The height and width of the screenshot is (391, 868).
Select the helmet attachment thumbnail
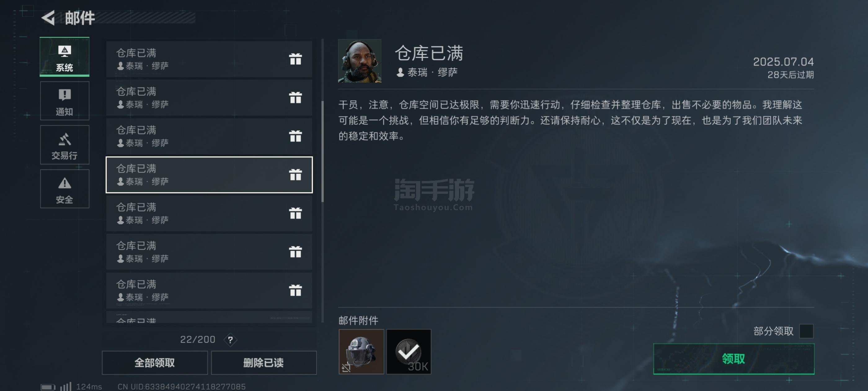tap(361, 352)
